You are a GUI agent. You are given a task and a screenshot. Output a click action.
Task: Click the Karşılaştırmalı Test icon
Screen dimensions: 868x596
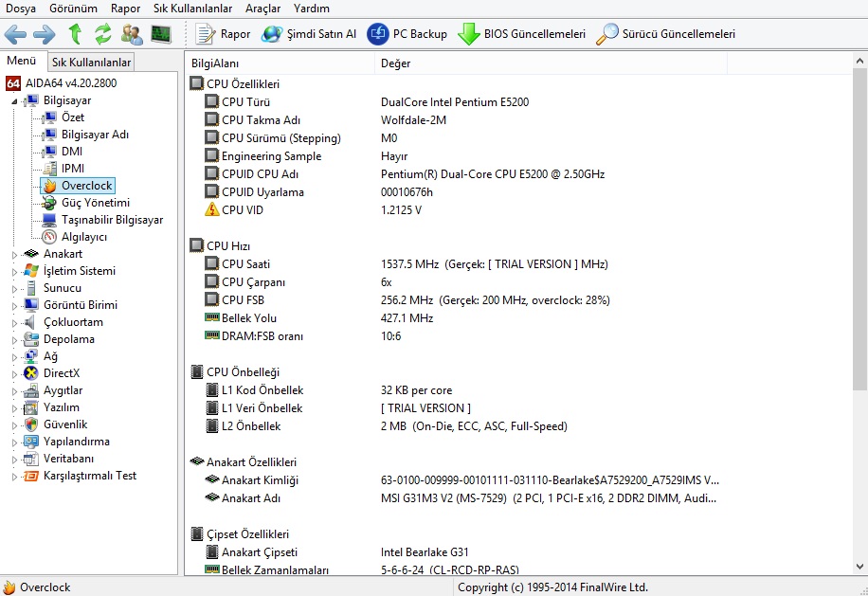tap(31, 477)
